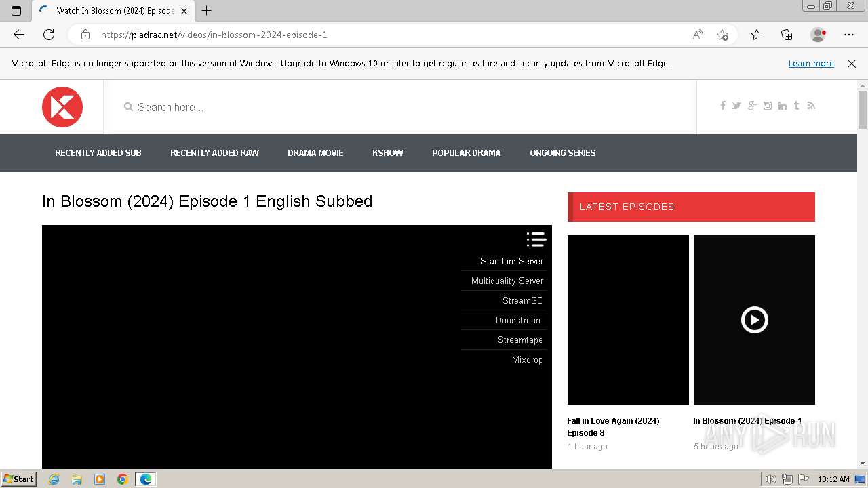Image resolution: width=868 pixels, height=488 pixels.
Task: Launch Chrome from the taskbar
Action: pyautogui.click(x=122, y=479)
